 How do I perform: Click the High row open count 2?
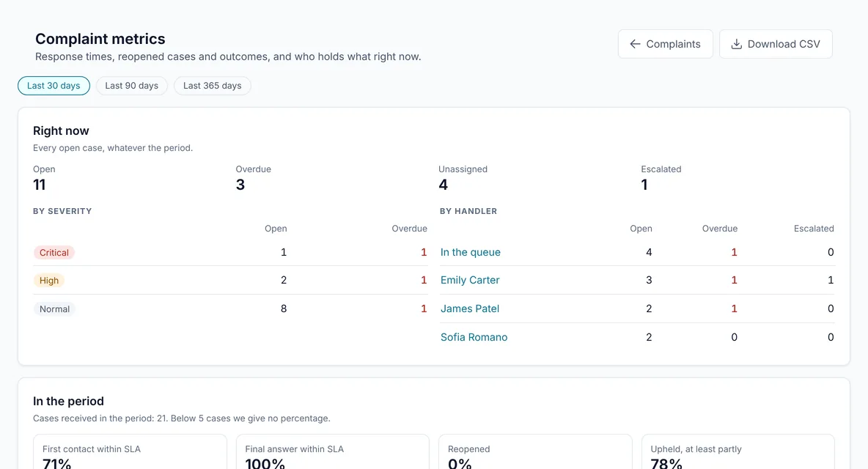284,281
